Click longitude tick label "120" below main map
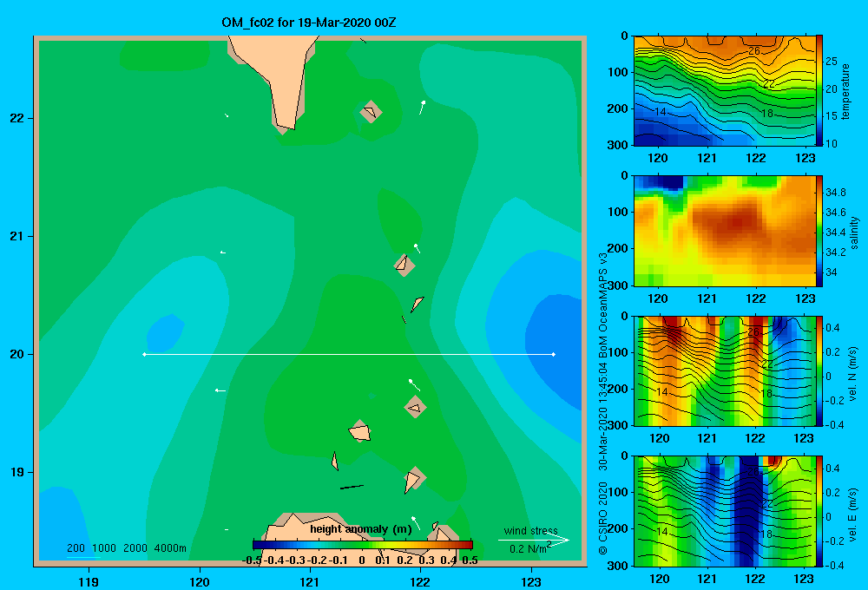 pos(200,581)
